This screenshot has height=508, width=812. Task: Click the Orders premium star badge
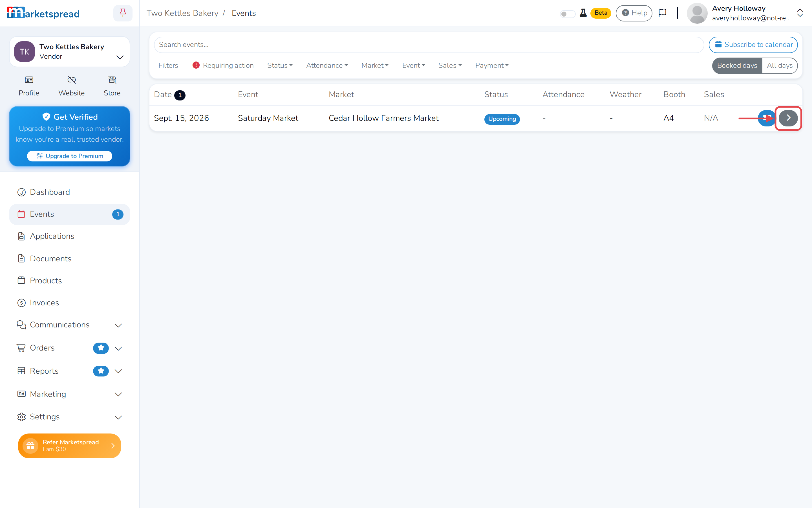point(101,348)
